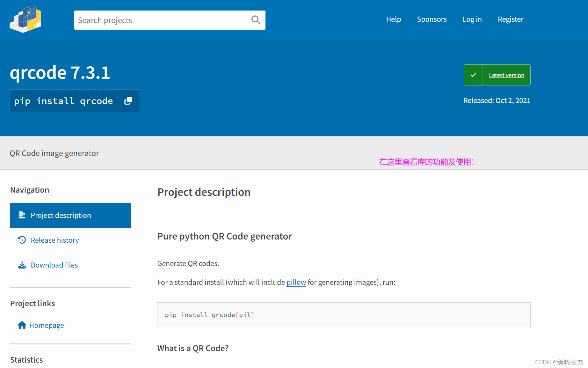Open the Release history tab
Image resolution: width=588 pixels, height=368 pixels.
pyautogui.click(x=70, y=240)
